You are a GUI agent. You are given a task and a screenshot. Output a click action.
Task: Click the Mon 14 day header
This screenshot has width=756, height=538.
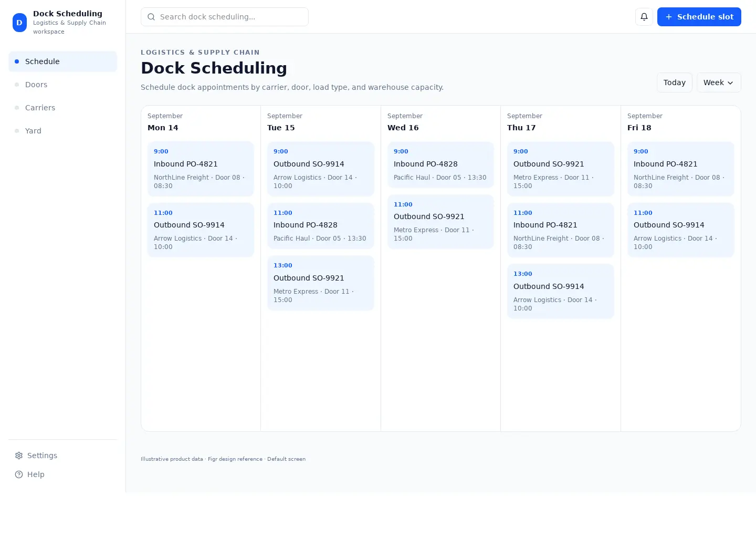click(x=163, y=128)
